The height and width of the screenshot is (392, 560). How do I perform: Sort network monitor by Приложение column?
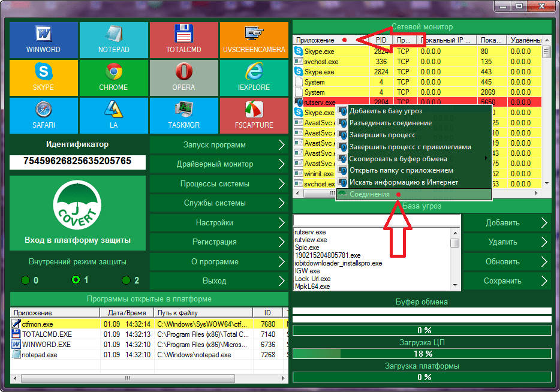coord(331,40)
